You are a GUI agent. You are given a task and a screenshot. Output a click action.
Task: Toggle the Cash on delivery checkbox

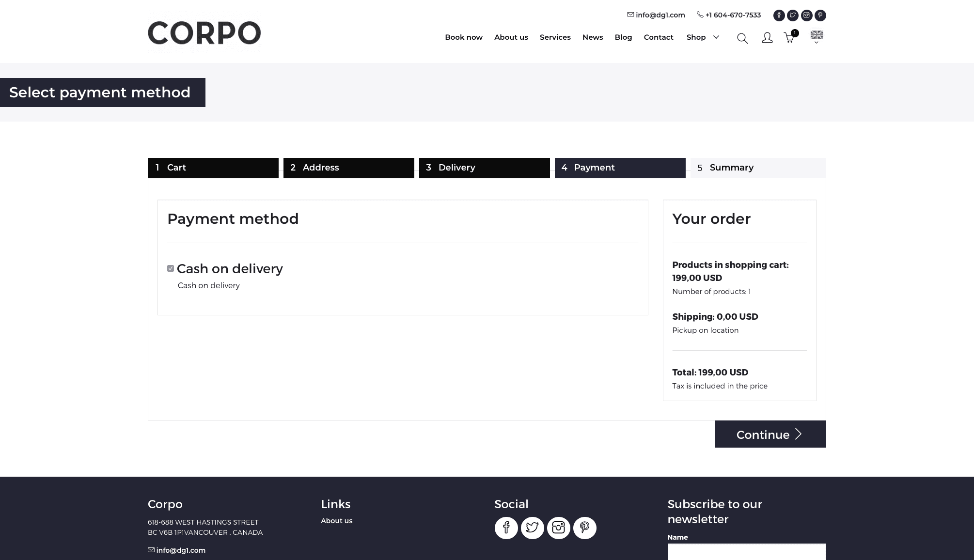[171, 268]
